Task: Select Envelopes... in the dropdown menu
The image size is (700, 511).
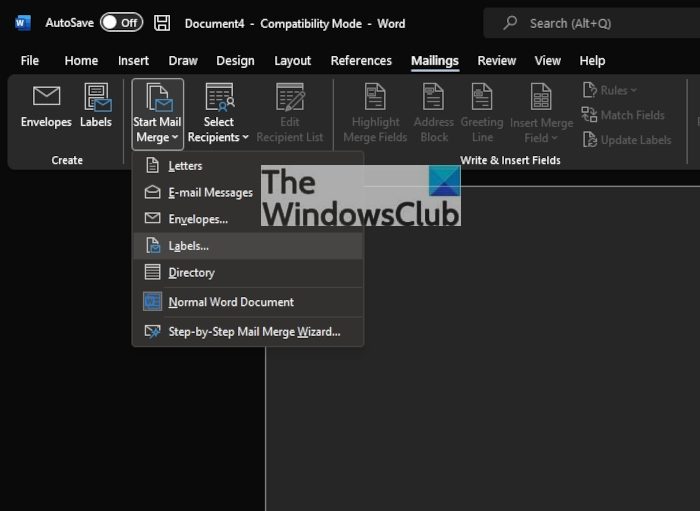Action: pos(248,219)
